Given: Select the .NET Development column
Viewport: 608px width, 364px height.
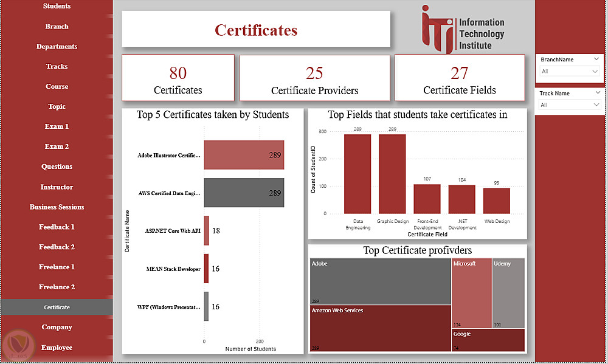Looking at the screenshot, I should 462,199.
